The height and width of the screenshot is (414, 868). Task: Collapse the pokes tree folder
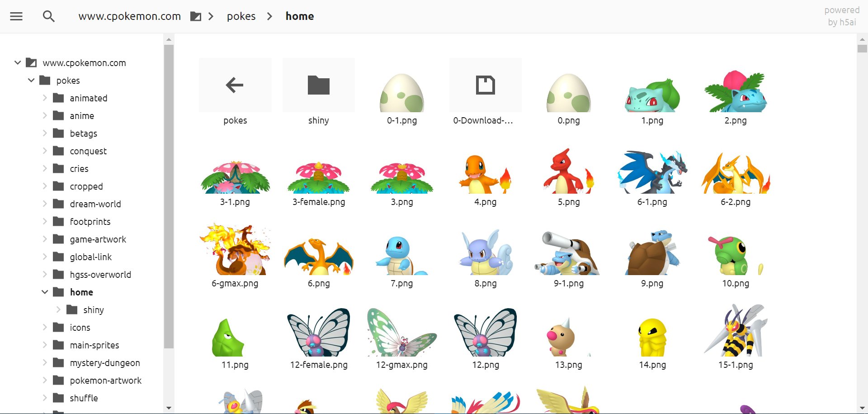[x=31, y=80]
